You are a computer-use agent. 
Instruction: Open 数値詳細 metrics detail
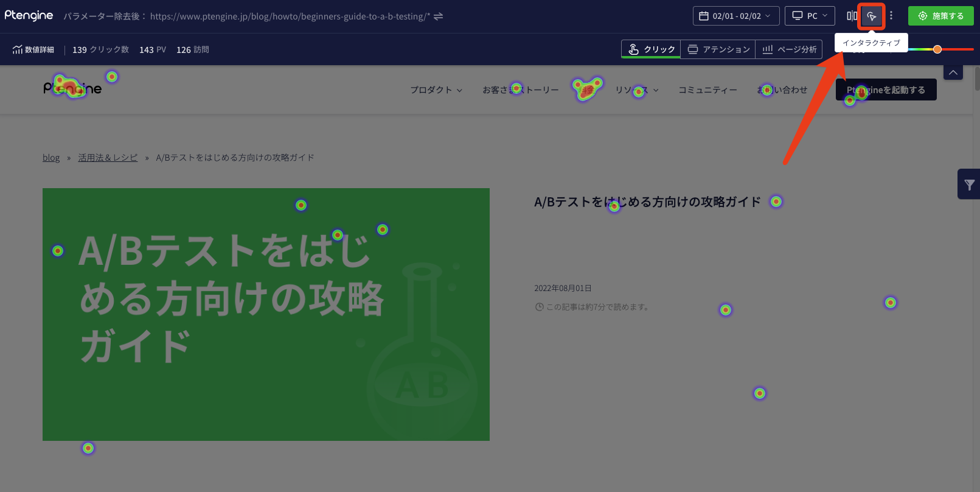(x=33, y=50)
